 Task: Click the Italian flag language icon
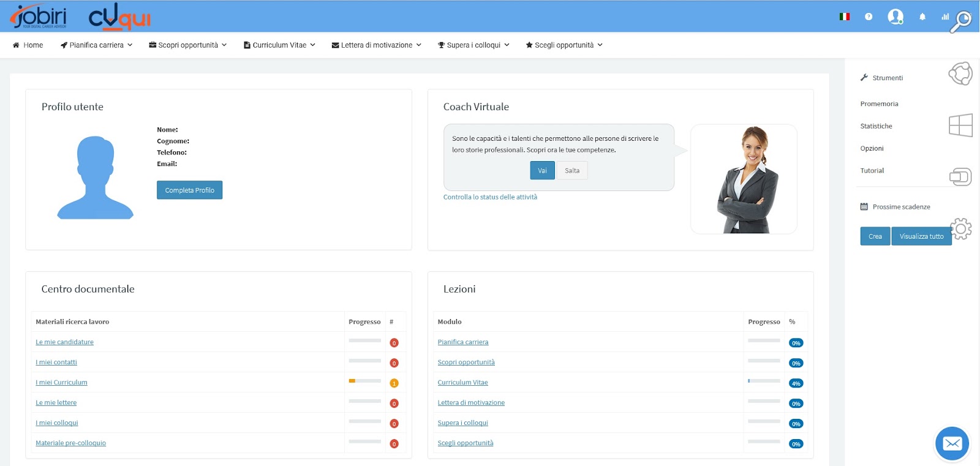pos(845,17)
